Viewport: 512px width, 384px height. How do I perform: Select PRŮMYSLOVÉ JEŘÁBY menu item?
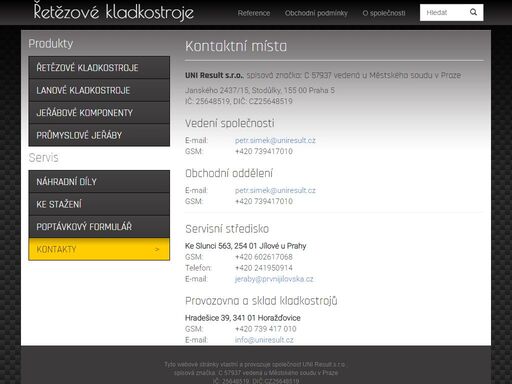coord(99,135)
